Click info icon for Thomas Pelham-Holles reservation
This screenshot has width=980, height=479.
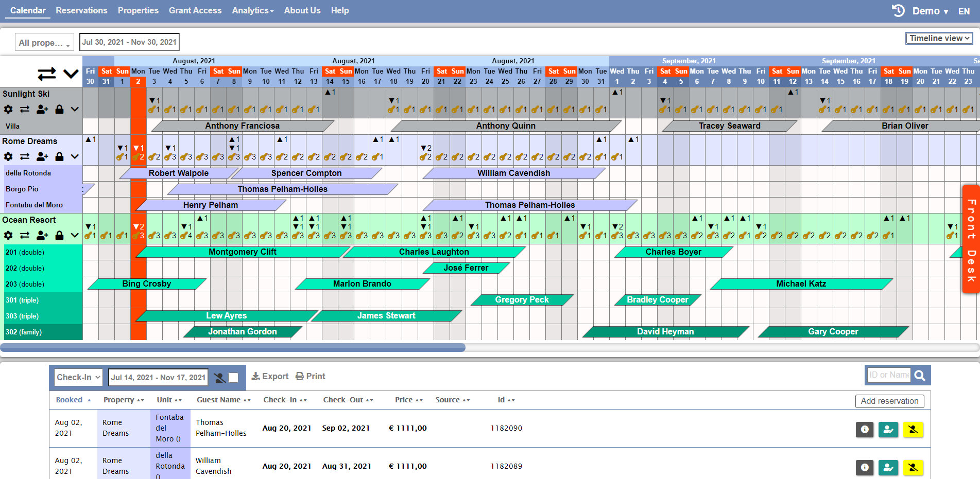click(865, 429)
